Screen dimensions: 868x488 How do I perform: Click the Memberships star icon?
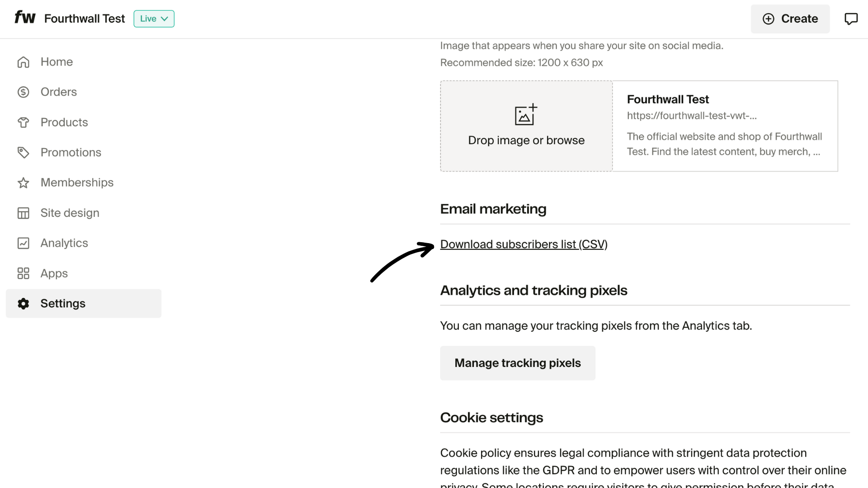pyautogui.click(x=24, y=183)
